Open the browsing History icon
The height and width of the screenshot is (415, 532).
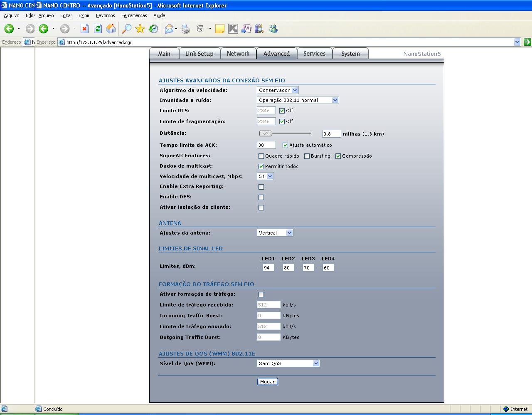[x=153, y=29]
